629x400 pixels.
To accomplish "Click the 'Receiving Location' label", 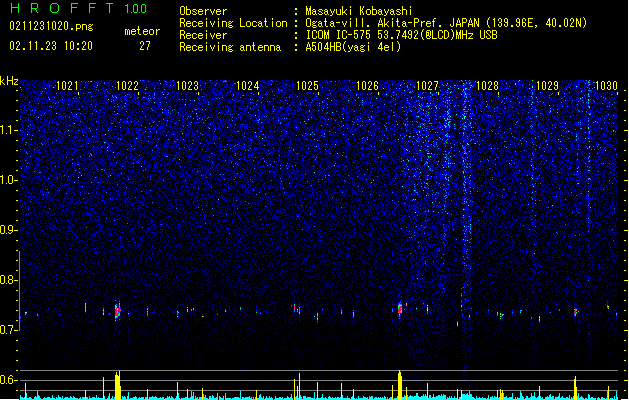I will (x=233, y=23).
